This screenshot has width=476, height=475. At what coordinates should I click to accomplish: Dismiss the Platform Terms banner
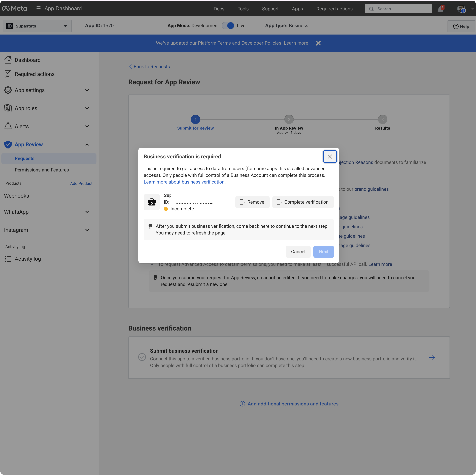[318, 43]
